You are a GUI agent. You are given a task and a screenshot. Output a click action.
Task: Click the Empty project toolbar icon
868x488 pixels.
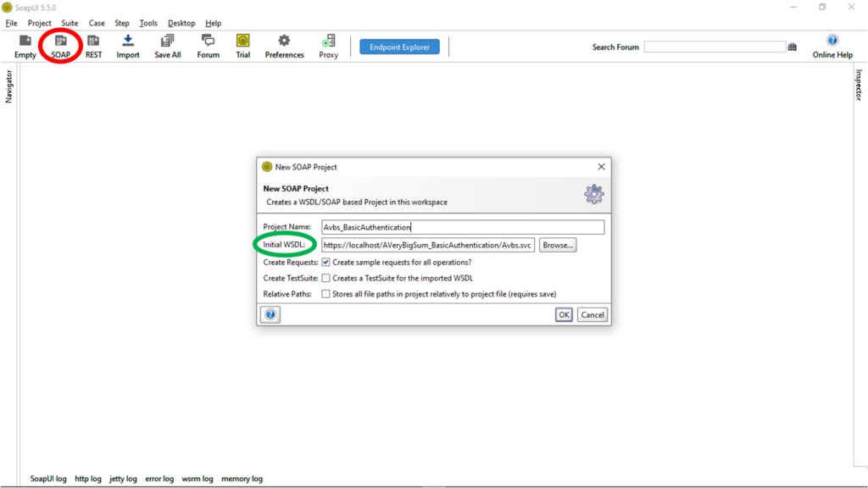[25, 41]
